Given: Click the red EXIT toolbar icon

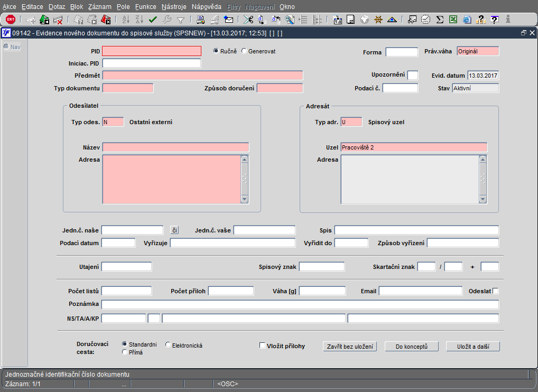Looking at the screenshot, I should pos(10,20).
